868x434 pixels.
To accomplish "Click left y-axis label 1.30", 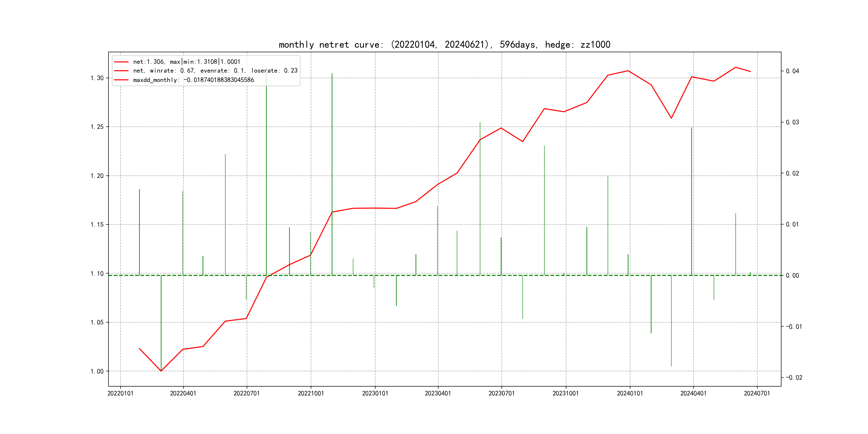I will 97,78.
